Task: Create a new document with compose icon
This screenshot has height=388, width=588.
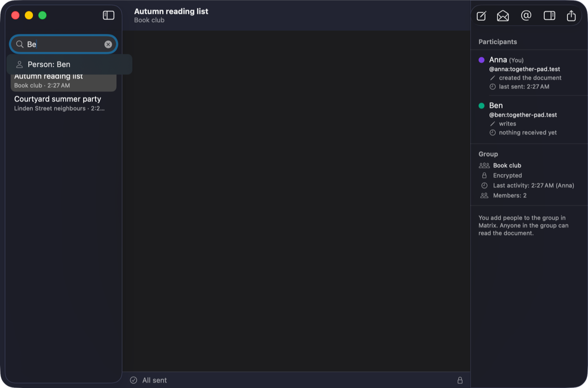Action: coord(481,16)
